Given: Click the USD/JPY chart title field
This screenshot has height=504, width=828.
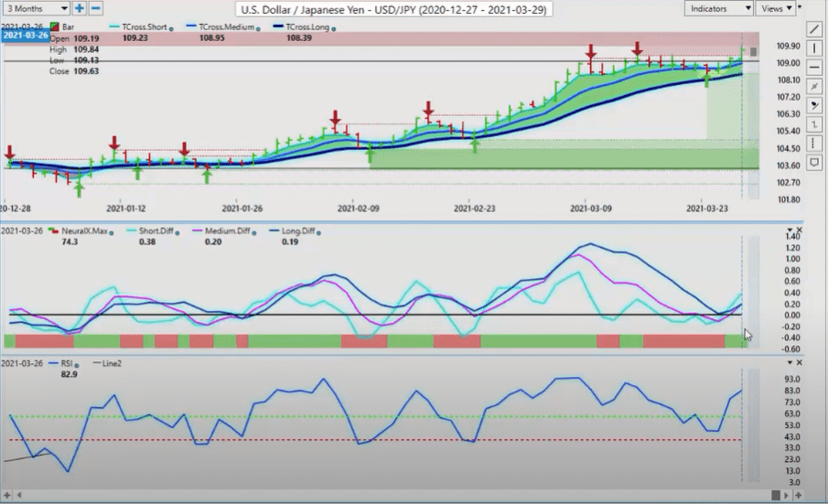Looking at the screenshot, I should click(394, 9).
